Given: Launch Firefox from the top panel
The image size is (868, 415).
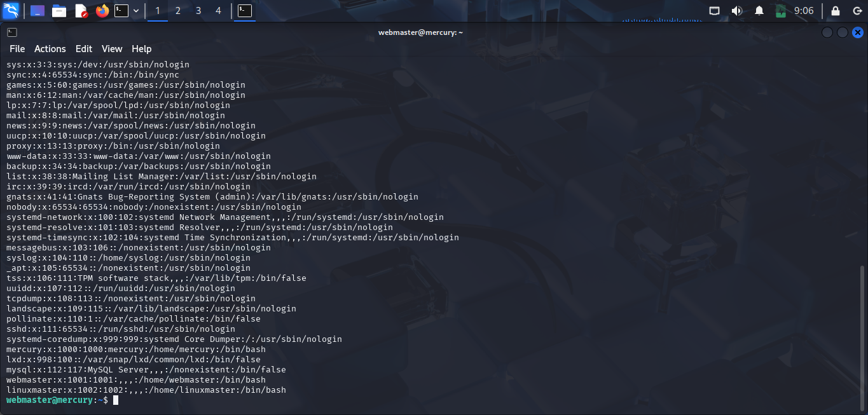Looking at the screenshot, I should (102, 10).
